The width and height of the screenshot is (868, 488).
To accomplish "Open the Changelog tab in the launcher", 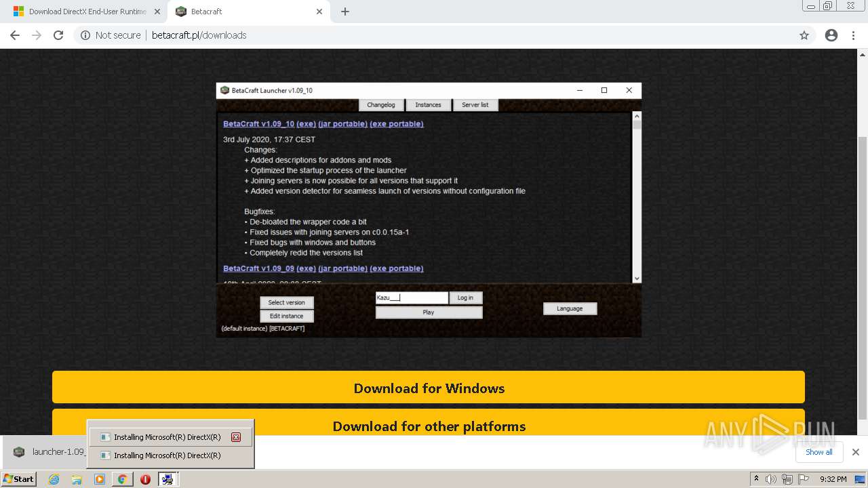I will click(381, 105).
